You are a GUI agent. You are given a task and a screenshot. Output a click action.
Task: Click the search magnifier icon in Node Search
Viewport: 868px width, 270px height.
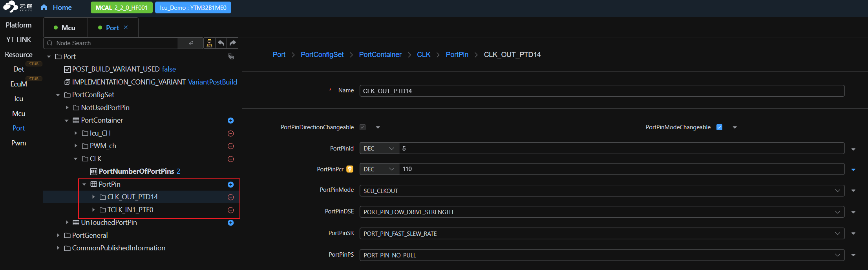coord(50,43)
